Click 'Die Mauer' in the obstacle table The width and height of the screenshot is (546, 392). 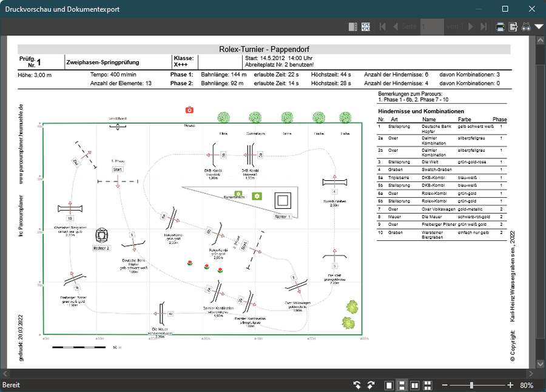pyautogui.click(x=432, y=217)
